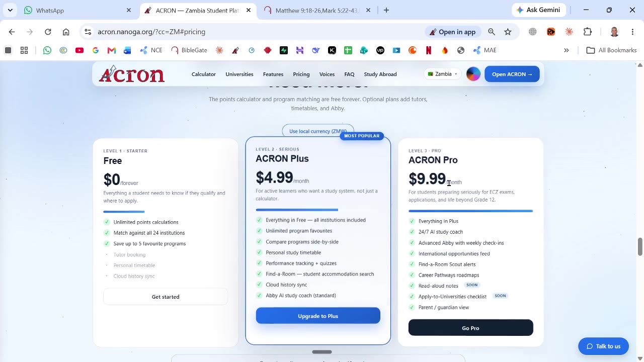Click 'Career Pathways roadmaps' feature text
The width and height of the screenshot is (644, 362).
449,275
